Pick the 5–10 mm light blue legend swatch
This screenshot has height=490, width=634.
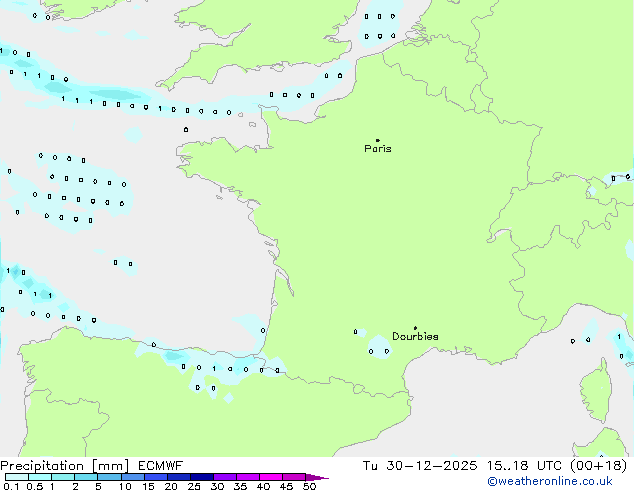[x=109, y=477]
